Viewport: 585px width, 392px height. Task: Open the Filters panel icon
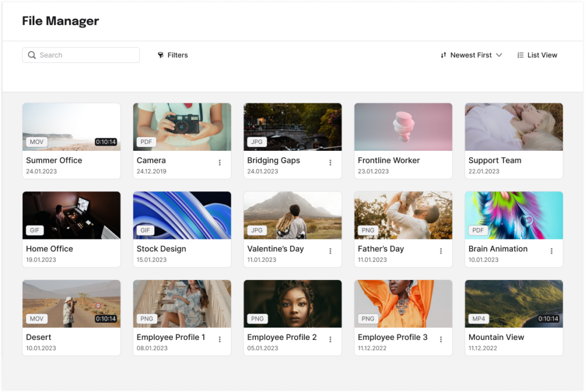pyautogui.click(x=160, y=54)
